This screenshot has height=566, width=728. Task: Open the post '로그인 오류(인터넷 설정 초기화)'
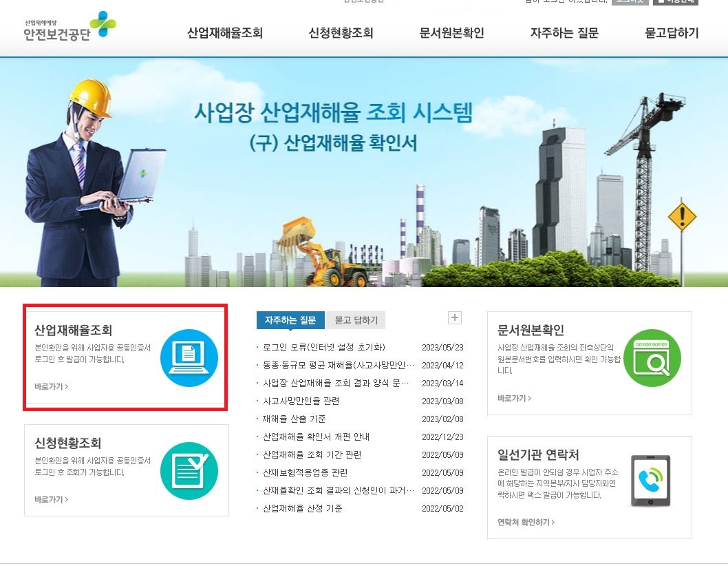[x=324, y=348]
